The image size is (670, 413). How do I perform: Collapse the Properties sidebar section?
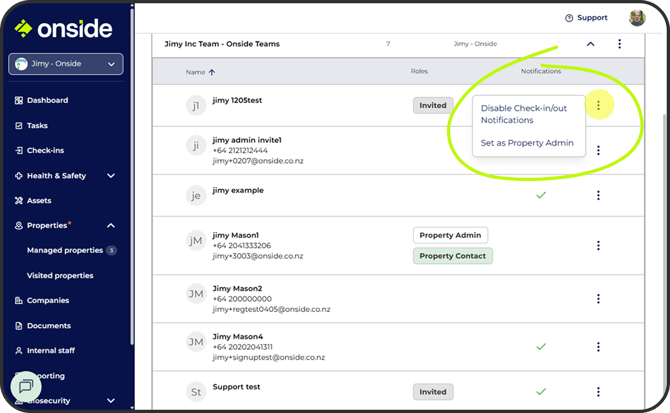point(110,226)
